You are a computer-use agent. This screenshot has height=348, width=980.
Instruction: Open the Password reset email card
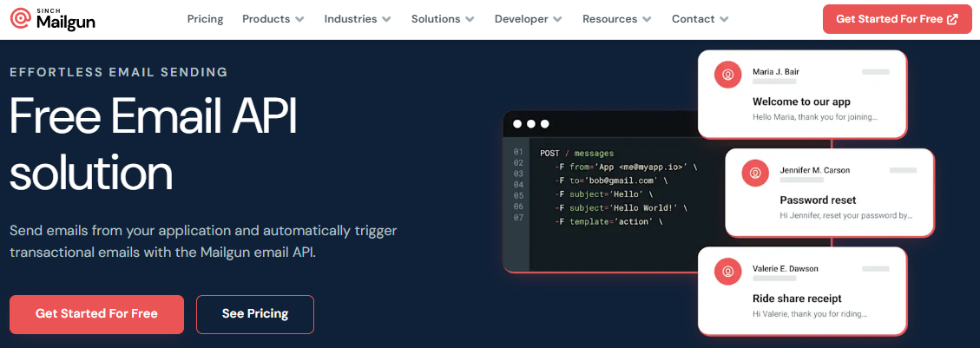tap(830, 193)
